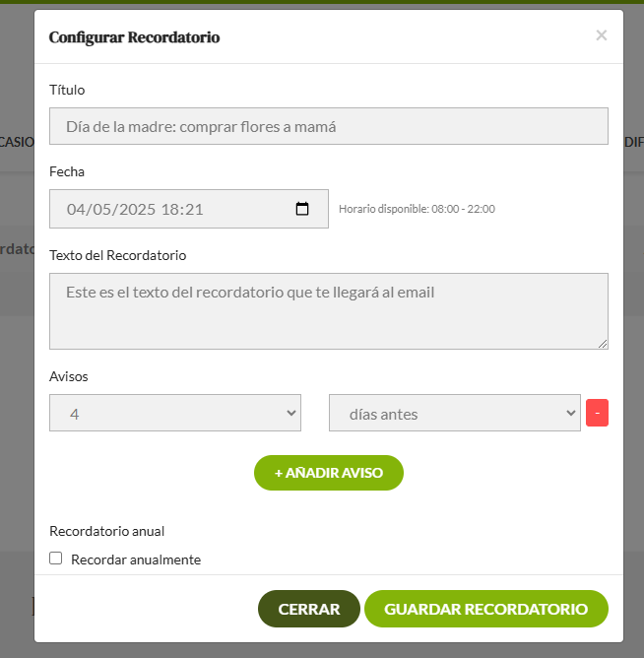Screen dimensions: 644x658
Task: Focus the Título input field
Action: click(328, 126)
